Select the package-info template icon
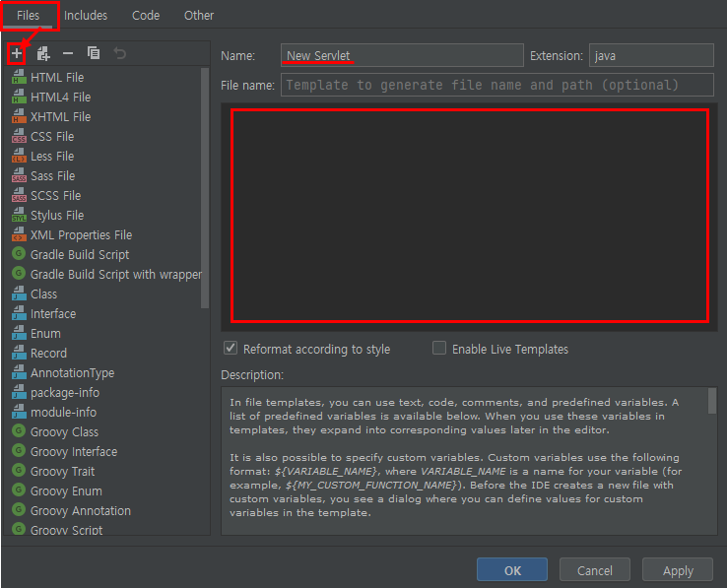The height and width of the screenshot is (588, 727). (19, 392)
